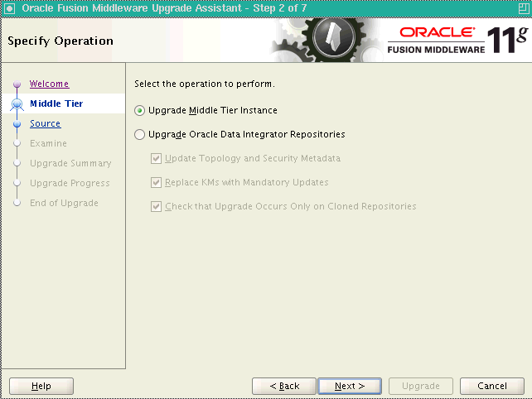Click the Upgrade Progress step bullet icon

coord(17,183)
